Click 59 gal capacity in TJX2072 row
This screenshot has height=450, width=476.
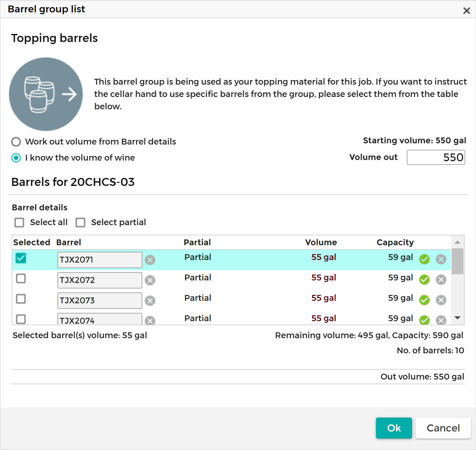pyautogui.click(x=400, y=278)
